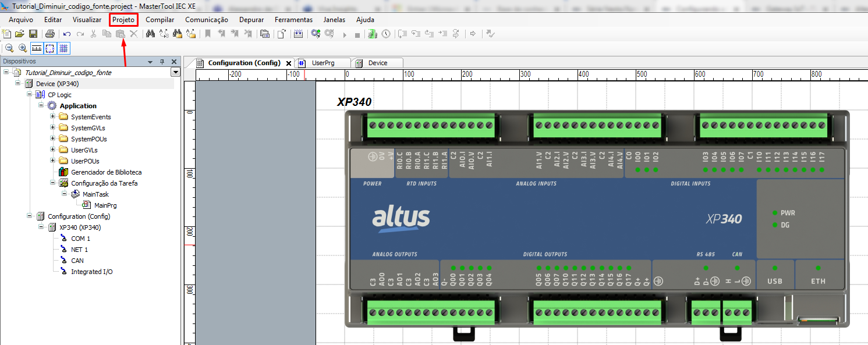Click the Stop square toolbar icon

coord(357,34)
